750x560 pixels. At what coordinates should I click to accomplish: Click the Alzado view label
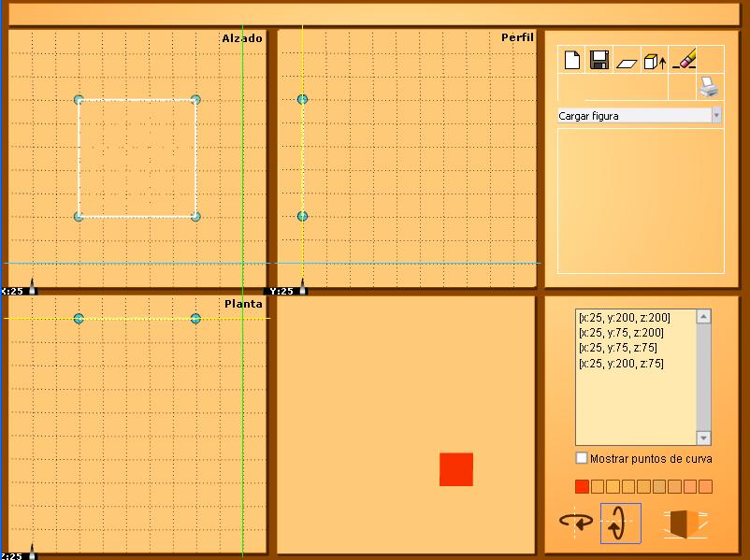(242, 38)
